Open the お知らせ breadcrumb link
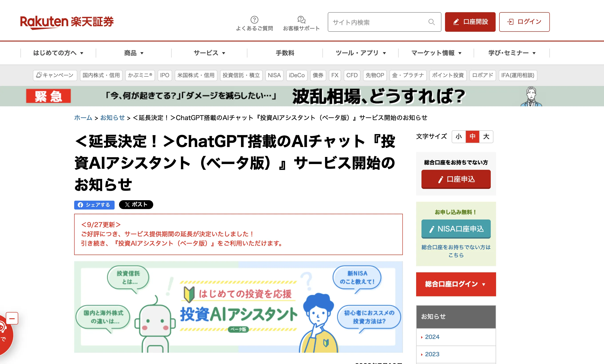 [112, 118]
